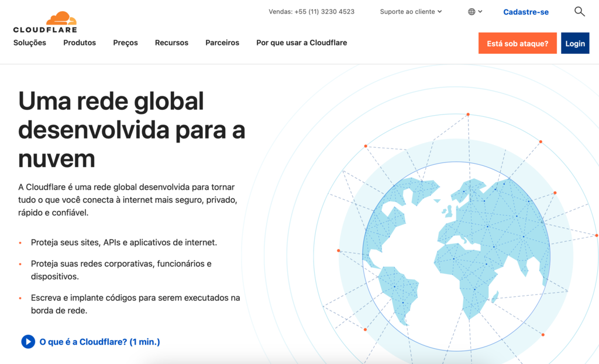
Task: Open the Parceiros menu
Action: pos(222,43)
